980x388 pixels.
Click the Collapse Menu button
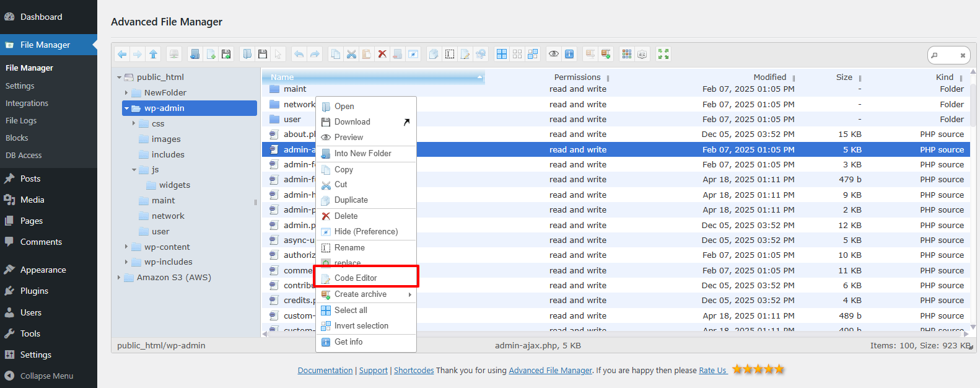pos(48,376)
